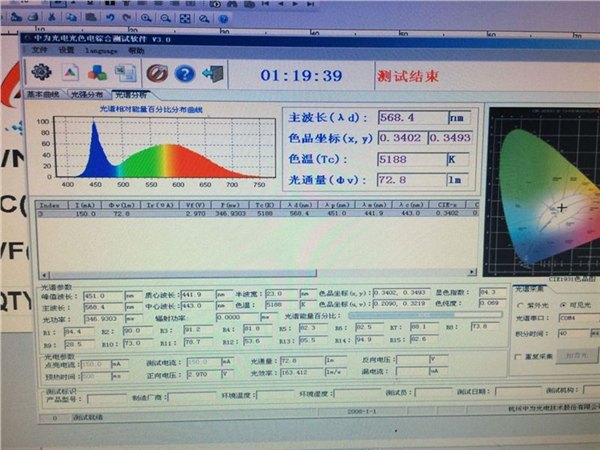Screen dimensions: 600x450
Task: Click the 产品型号 input field
Action: click(107, 399)
